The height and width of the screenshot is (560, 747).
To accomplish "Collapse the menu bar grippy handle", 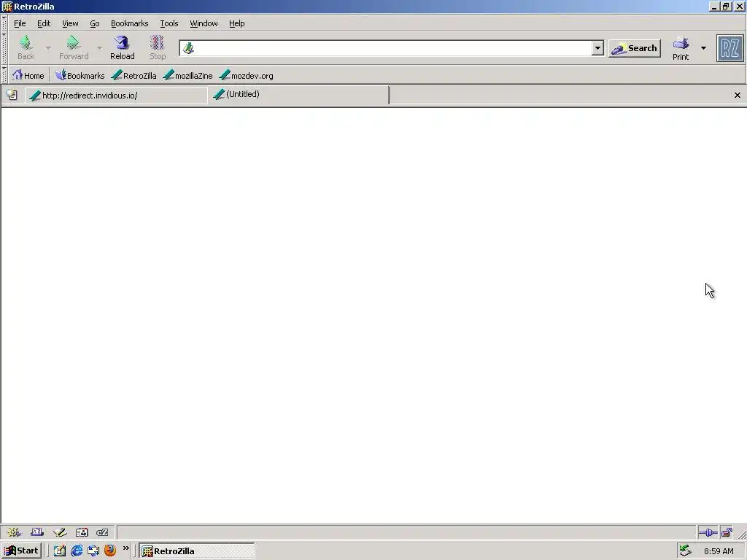I will point(4,23).
